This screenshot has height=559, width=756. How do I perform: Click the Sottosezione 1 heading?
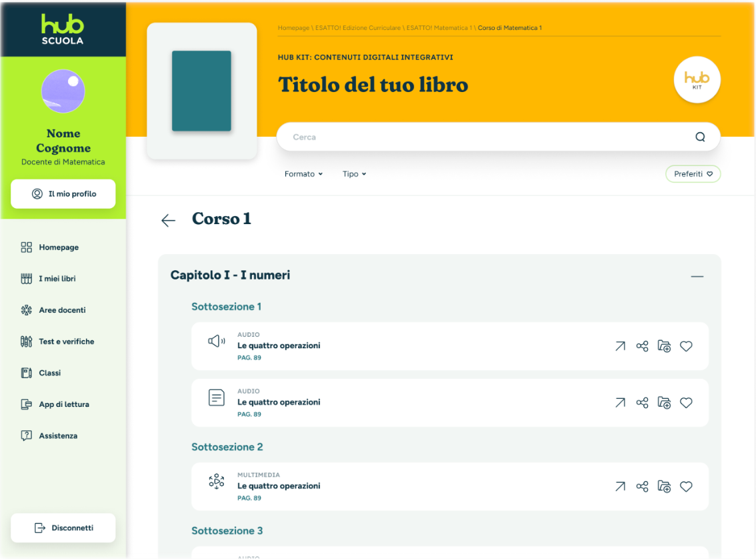[x=226, y=307]
